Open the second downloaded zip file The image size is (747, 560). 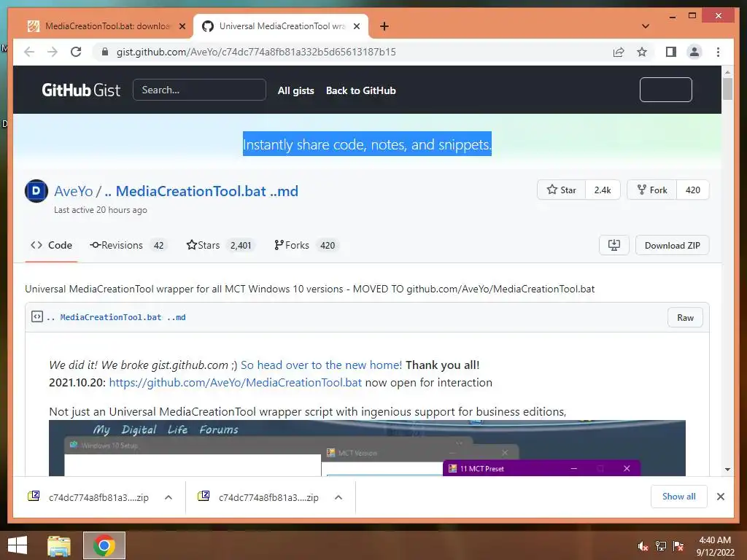(x=259, y=497)
